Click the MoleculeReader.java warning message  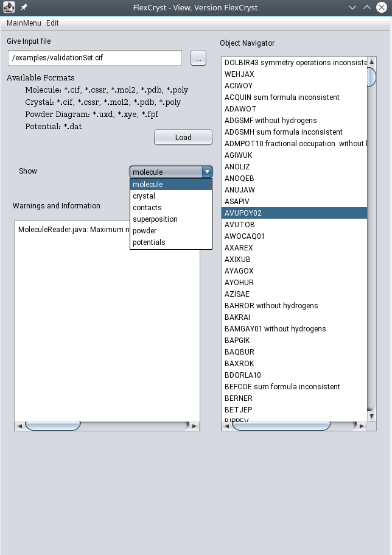pyautogui.click(x=74, y=229)
